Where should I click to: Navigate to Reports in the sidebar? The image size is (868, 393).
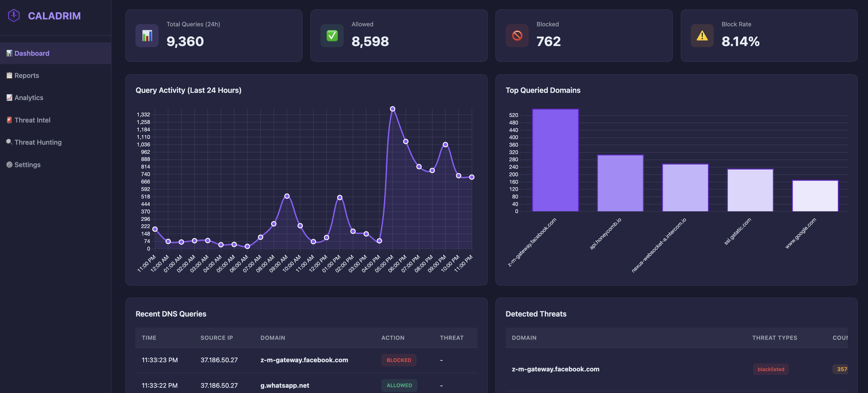coord(26,75)
